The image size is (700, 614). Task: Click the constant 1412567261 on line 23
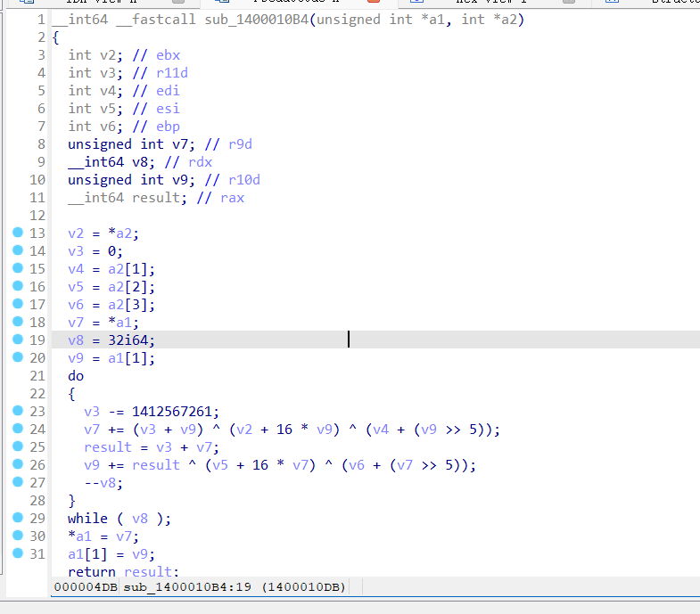pos(175,411)
